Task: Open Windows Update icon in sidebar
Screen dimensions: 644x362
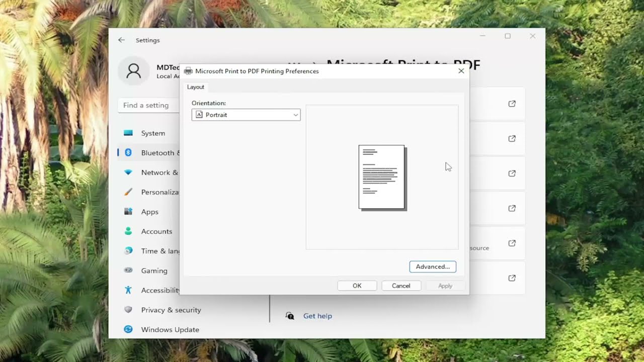Action: 128,329
